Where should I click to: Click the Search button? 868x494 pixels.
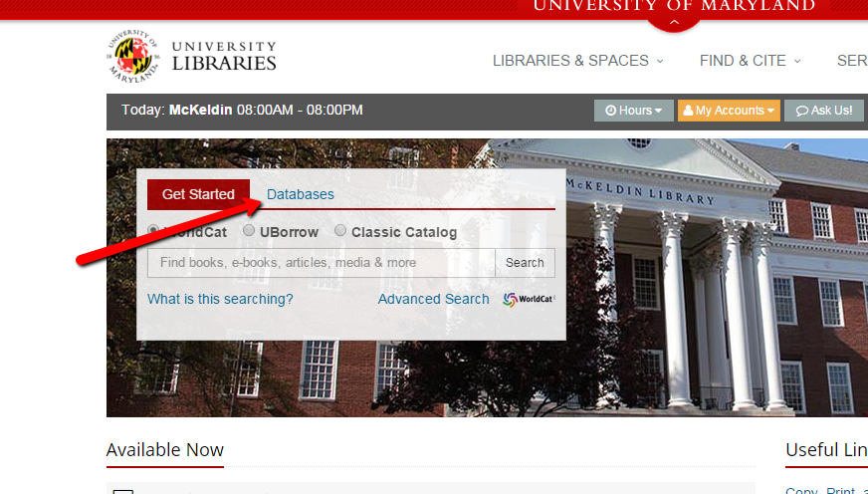[x=525, y=263]
